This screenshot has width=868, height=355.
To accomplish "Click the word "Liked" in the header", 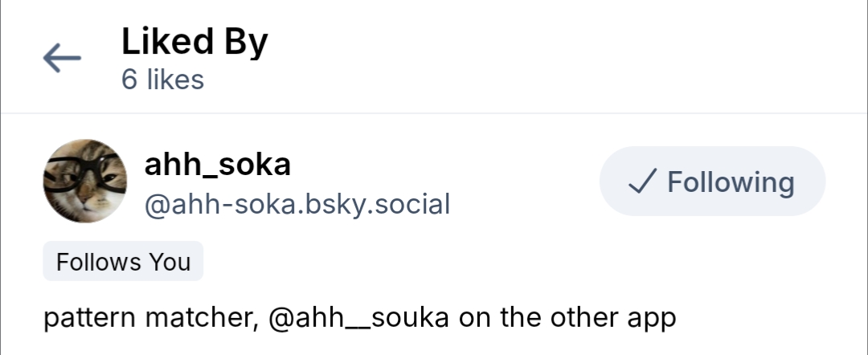I will [166, 42].
